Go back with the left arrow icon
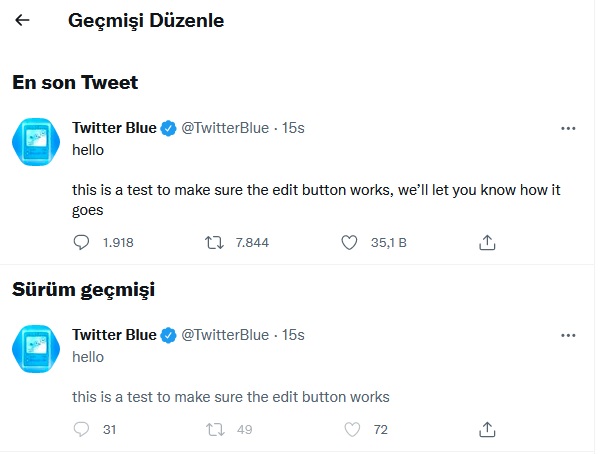This screenshot has width=604, height=454. pyautogui.click(x=22, y=20)
